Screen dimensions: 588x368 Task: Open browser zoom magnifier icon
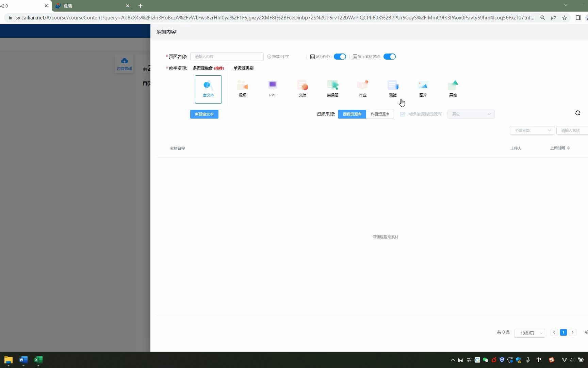click(543, 18)
